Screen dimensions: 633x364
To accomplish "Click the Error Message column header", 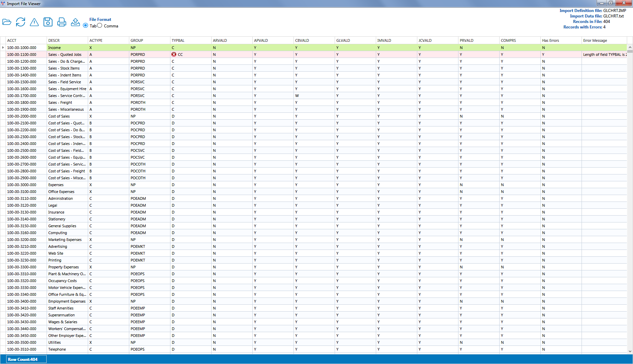I will [604, 40].
